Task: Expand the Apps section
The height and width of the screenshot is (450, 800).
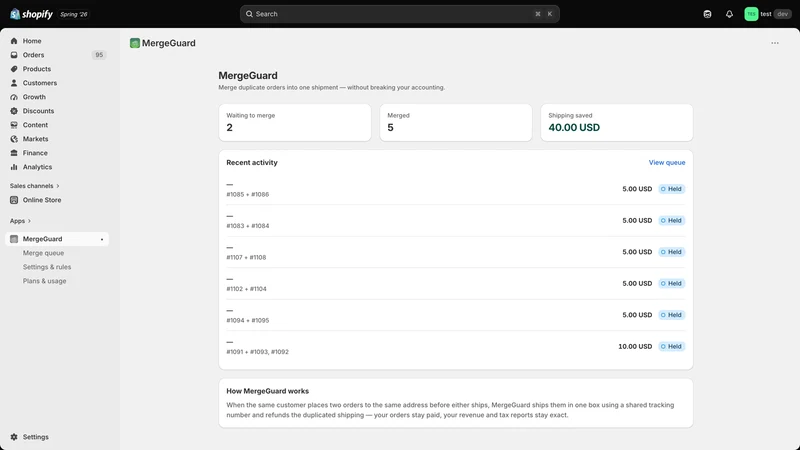Action: [20, 221]
